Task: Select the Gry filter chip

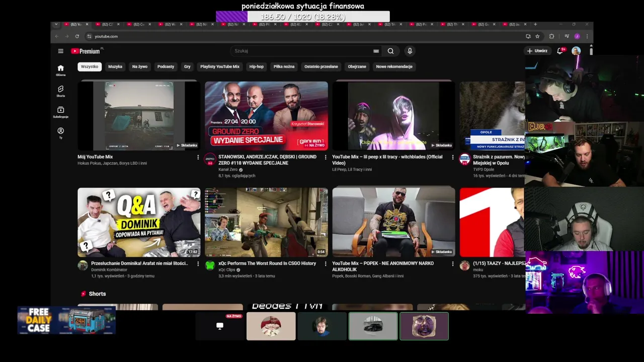Action: 187,66
